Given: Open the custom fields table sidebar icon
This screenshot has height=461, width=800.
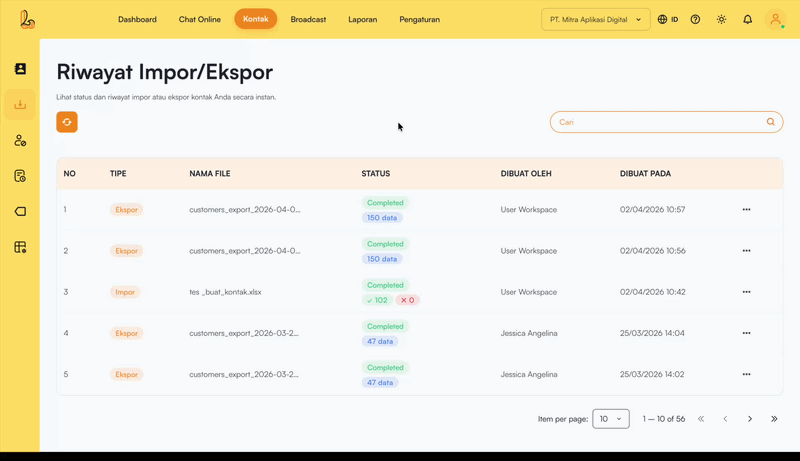Looking at the screenshot, I should [20, 247].
